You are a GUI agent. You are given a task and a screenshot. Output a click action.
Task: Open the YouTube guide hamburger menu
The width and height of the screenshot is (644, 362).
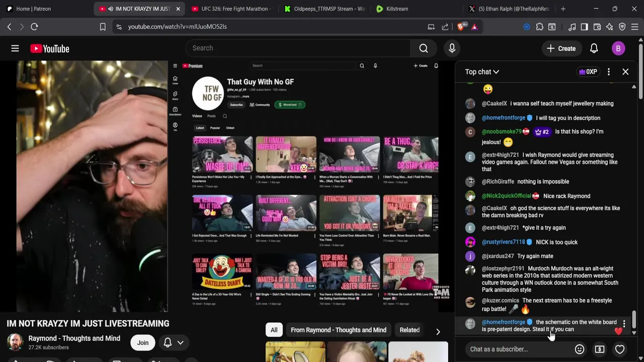point(15,48)
